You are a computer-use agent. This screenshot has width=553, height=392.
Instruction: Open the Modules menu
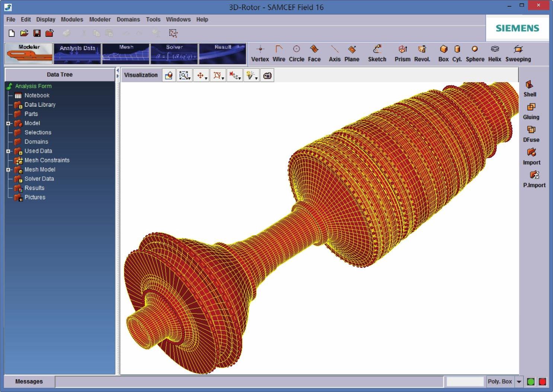(x=72, y=19)
